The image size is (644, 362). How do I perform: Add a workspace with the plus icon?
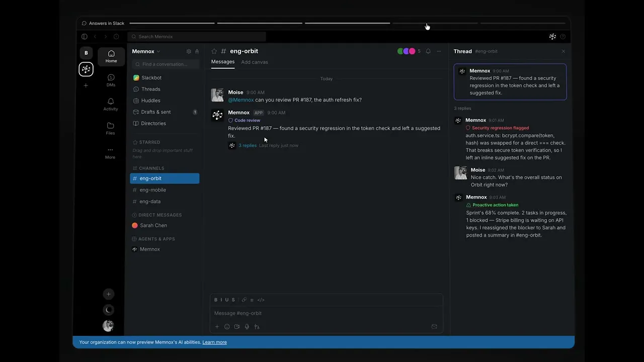[x=86, y=85]
